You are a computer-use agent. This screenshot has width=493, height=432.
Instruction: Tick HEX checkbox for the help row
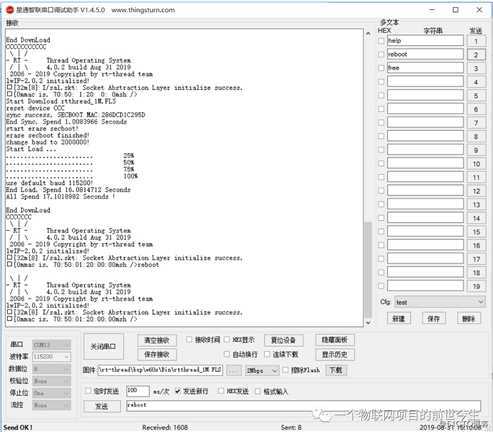point(381,41)
